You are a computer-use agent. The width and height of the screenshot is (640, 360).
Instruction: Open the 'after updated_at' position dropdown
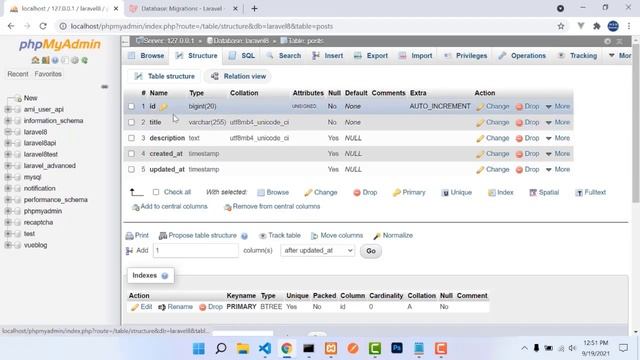[318, 251]
